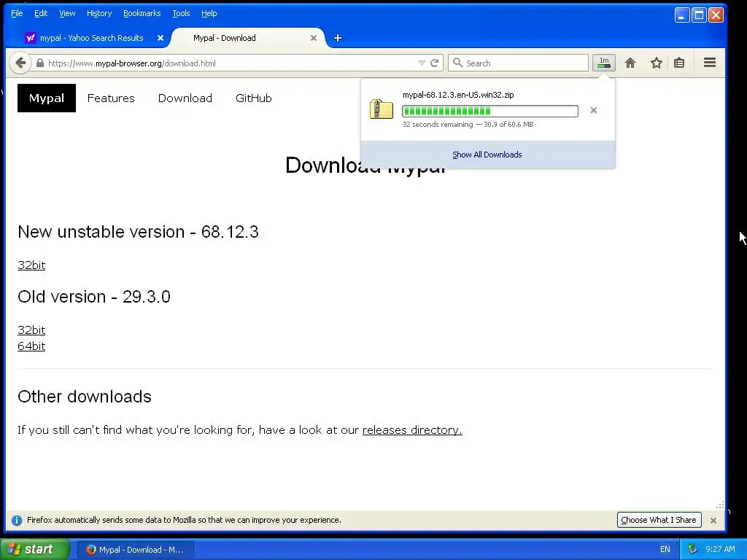Image resolution: width=747 pixels, height=560 pixels.
Task: Go back using the back arrow button
Action: coord(20,63)
